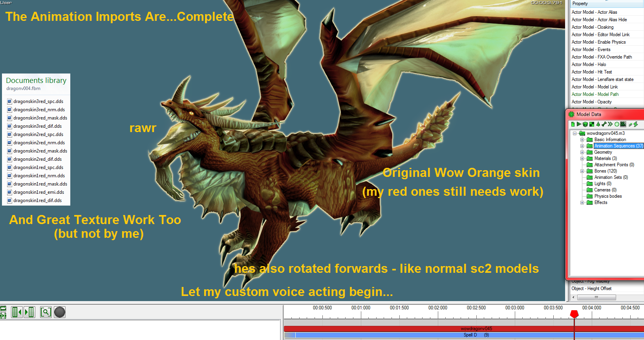
Task: Select Physics bodies tree item
Action: click(608, 196)
